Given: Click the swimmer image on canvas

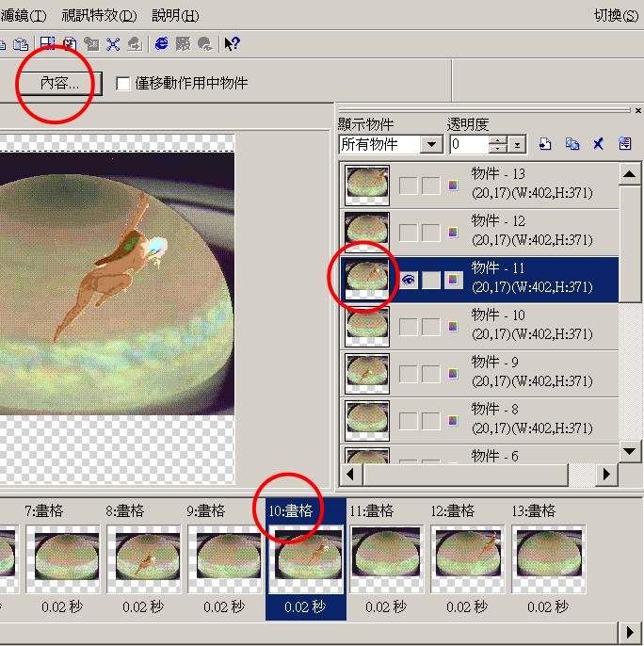Looking at the screenshot, I should coord(109,267).
